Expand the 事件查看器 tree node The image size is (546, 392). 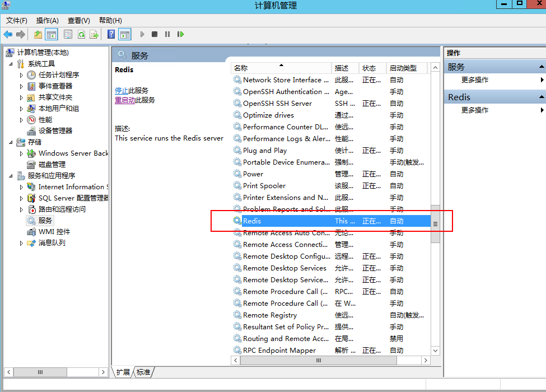21,86
